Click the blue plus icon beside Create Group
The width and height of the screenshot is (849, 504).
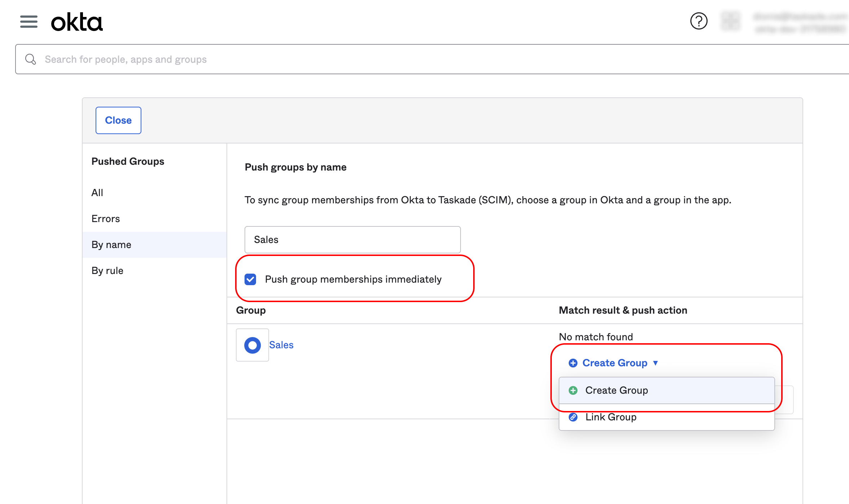pos(573,363)
